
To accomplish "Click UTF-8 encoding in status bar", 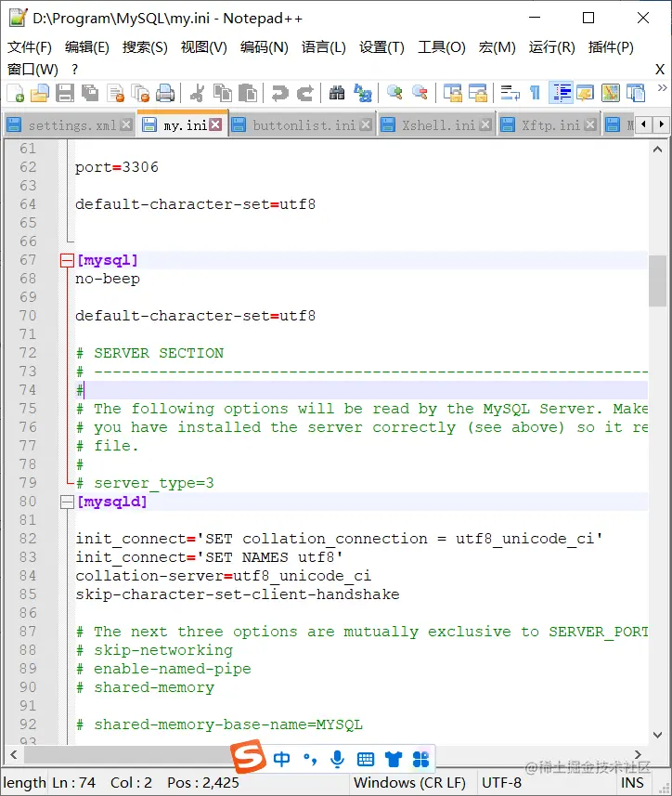I will point(501,783).
